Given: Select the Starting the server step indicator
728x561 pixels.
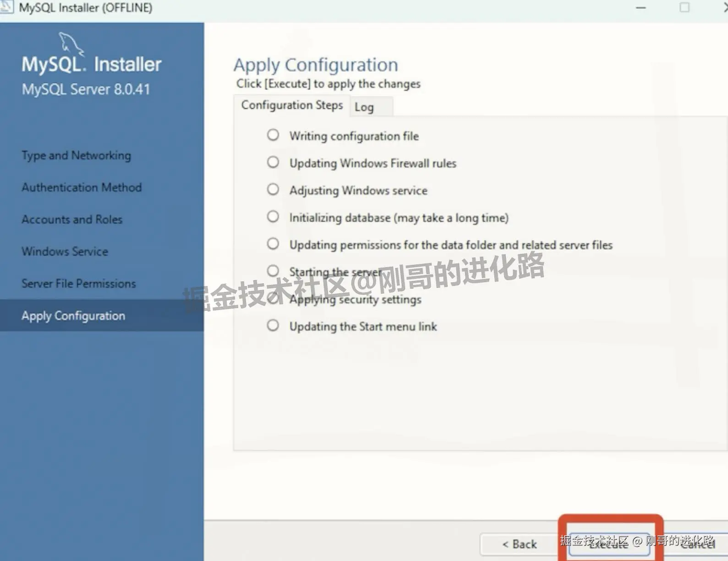Looking at the screenshot, I should click(273, 271).
